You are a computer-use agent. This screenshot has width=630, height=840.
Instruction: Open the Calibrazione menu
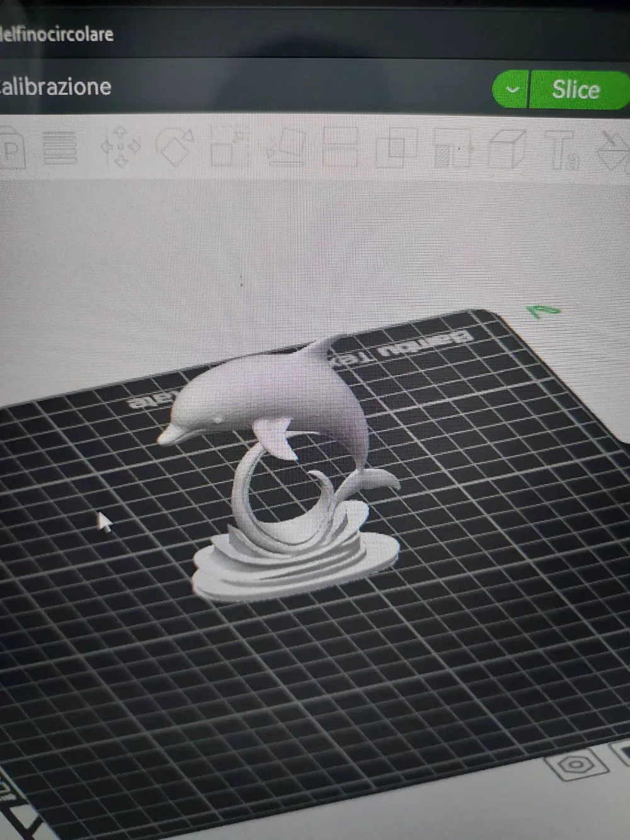(x=55, y=86)
